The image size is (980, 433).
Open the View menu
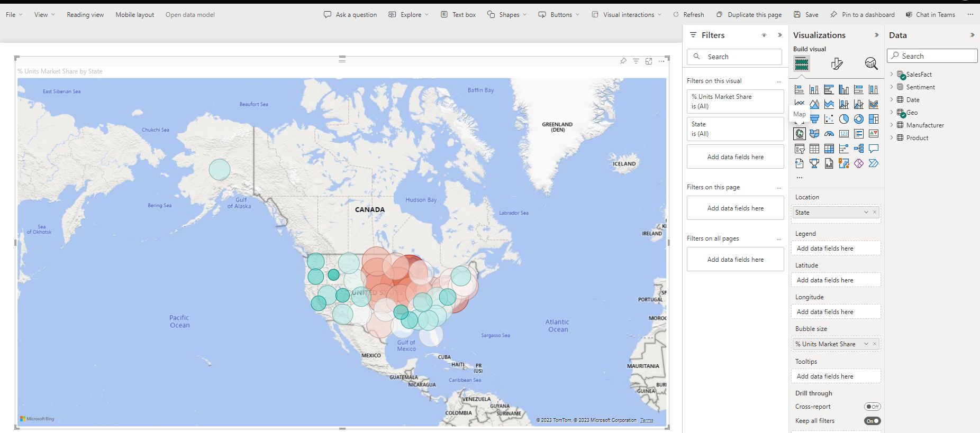[x=44, y=15]
